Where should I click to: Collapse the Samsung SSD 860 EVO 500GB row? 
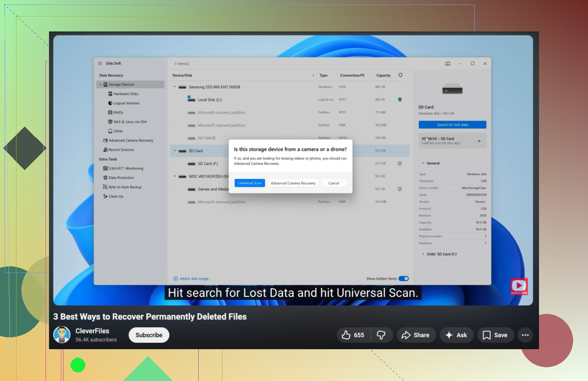[x=175, y=87]
